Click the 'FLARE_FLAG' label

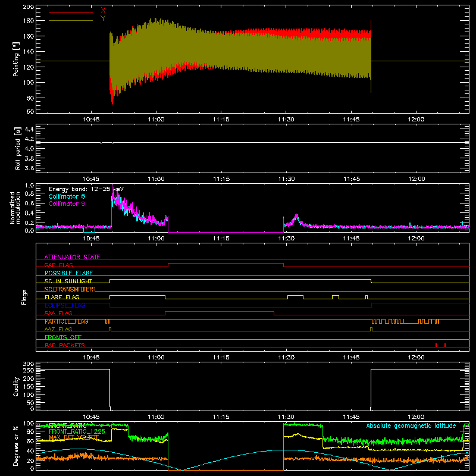click(x=62, y=297)
